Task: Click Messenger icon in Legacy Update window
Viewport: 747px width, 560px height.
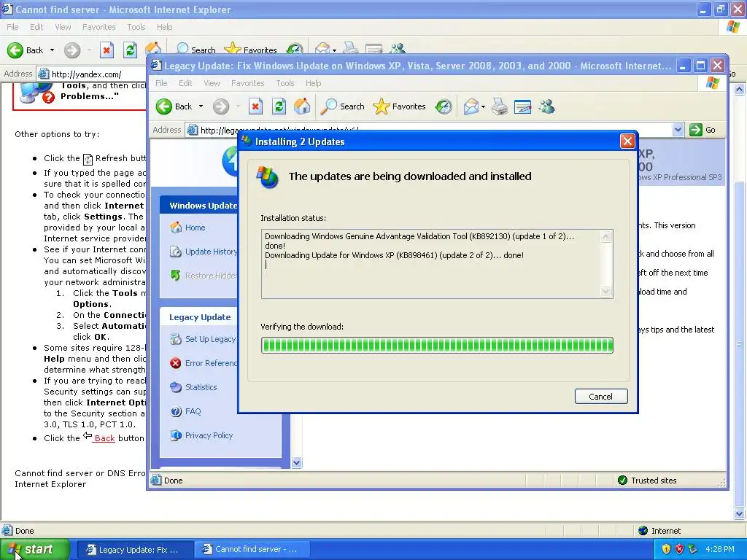Action: (x=547, y=106)
